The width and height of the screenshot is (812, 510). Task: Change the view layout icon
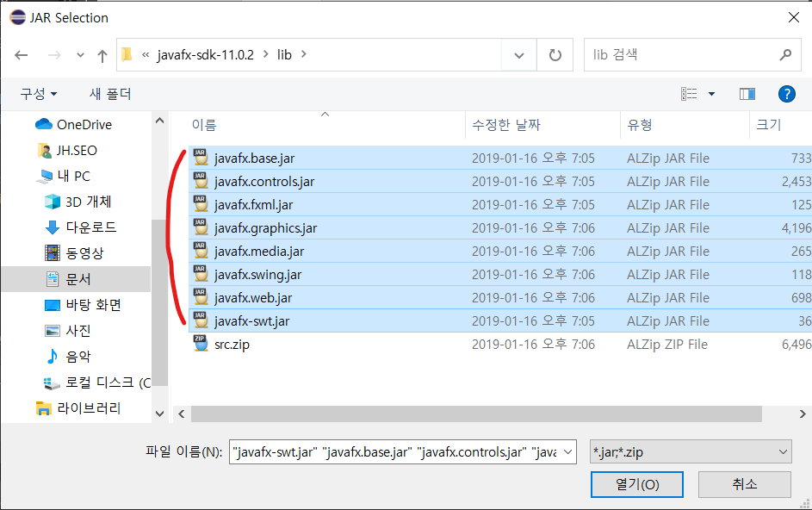(x=689, y=94)
